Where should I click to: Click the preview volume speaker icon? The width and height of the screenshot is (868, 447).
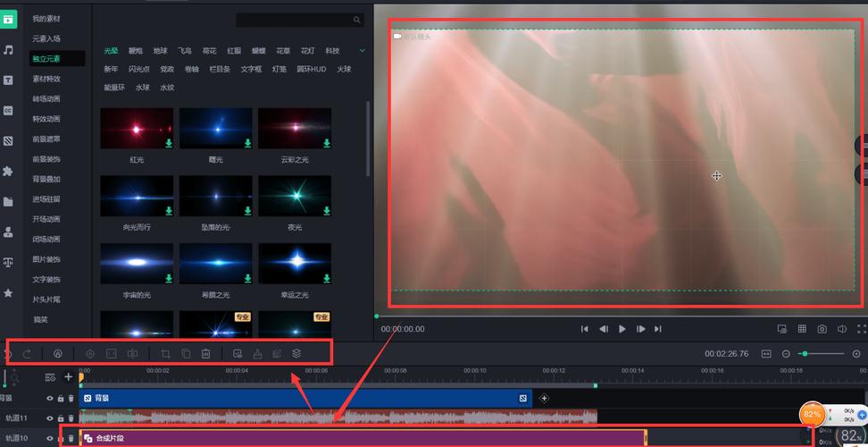click(x=841, y=329)
